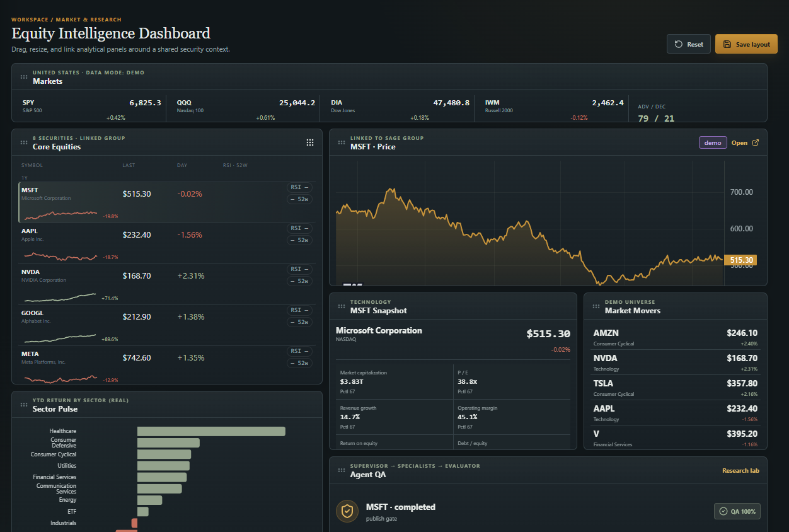
Task: Select AAPL in Market Movers
Action: [676, 412]
